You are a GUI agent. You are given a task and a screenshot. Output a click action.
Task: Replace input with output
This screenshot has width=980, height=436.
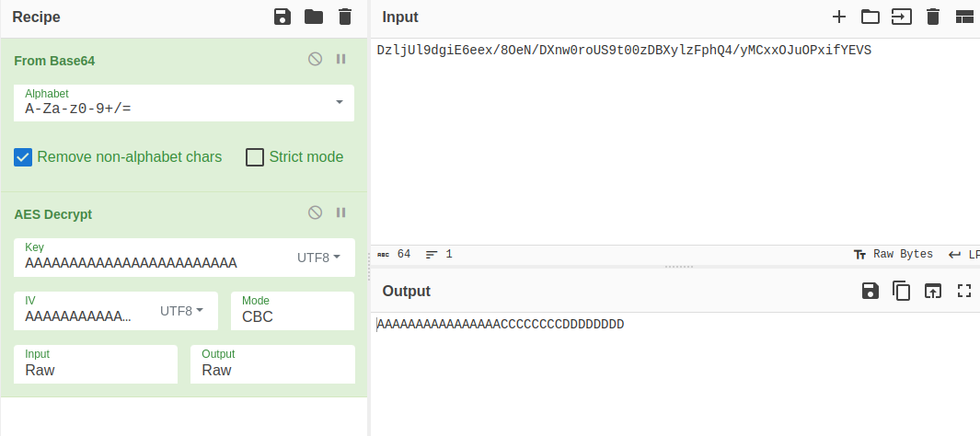[933, 291]
